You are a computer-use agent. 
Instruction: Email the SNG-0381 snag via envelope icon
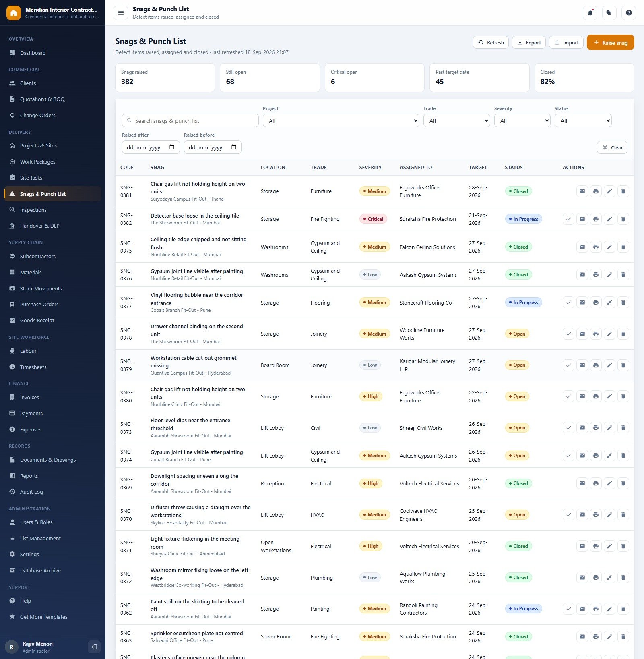click(x=582, y=191)
